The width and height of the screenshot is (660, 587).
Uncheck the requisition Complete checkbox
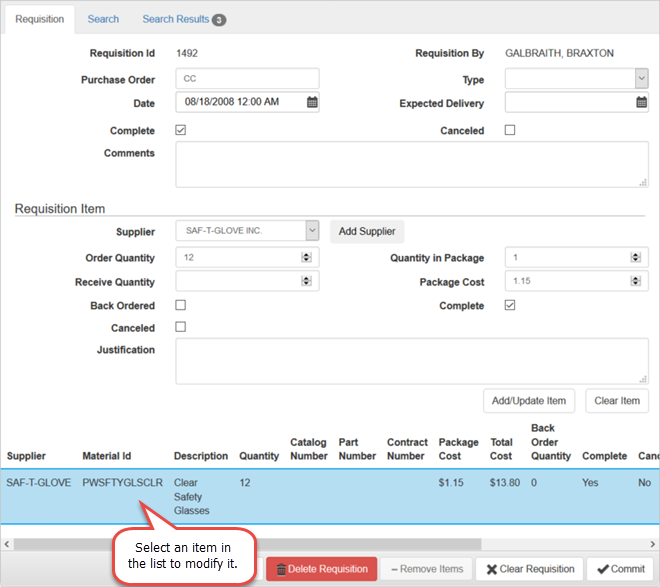click(x=180, y=130)
